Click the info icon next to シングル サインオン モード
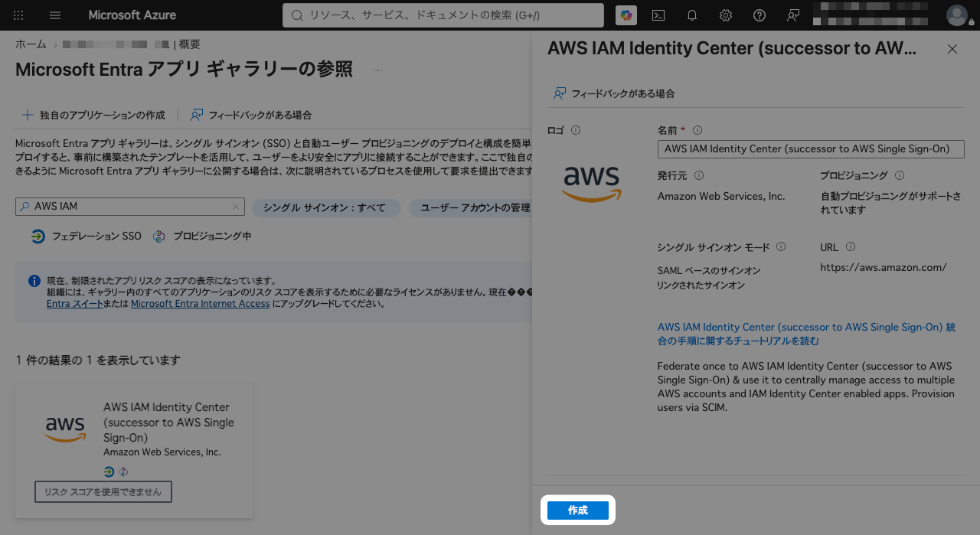980x535 pixels. point(781,246)
